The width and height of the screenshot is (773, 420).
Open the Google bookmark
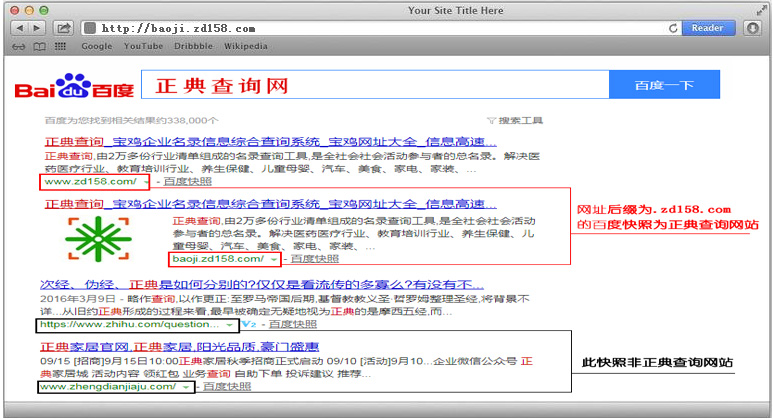pos(97,46)
